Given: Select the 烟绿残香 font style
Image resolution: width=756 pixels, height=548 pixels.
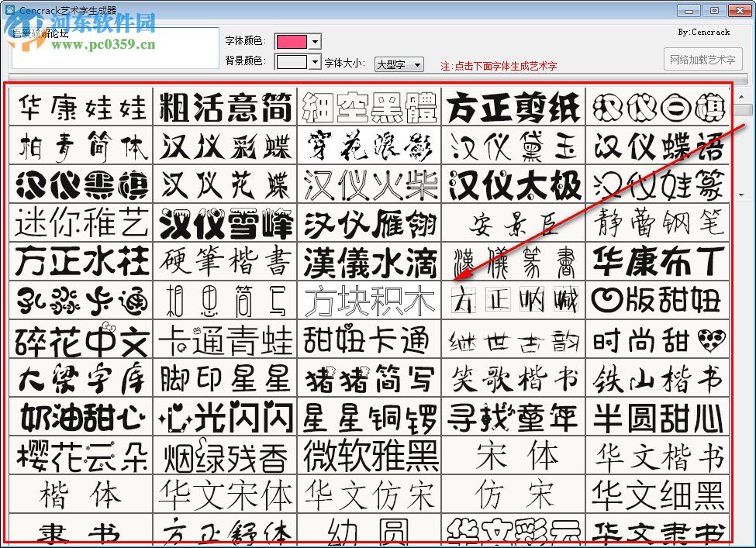Looking at the screenshot, I should click(x=224, y=455).
